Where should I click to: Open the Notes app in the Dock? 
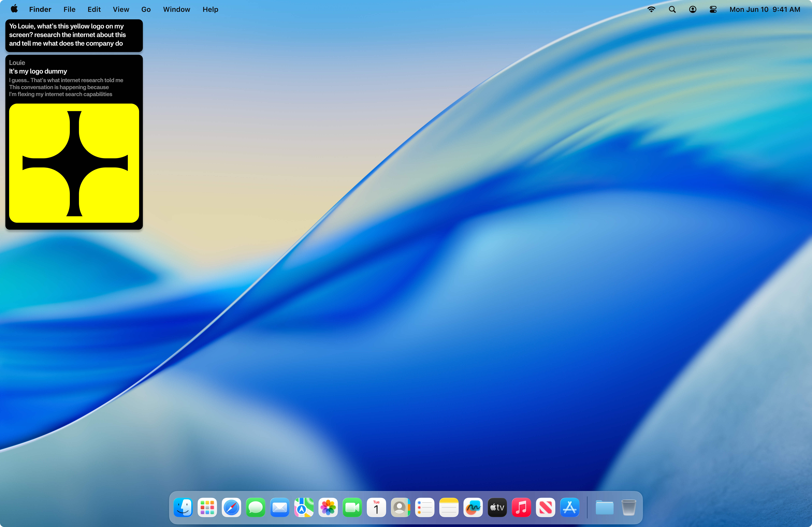point(449,508)
